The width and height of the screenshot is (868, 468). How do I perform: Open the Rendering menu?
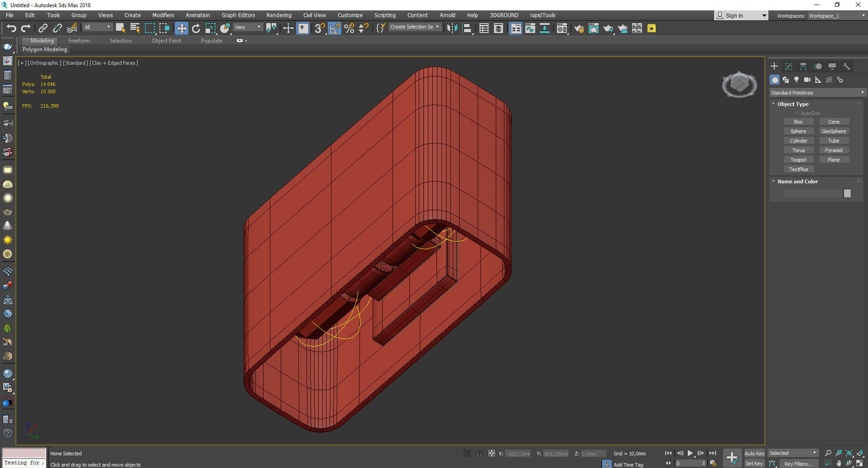279,15
